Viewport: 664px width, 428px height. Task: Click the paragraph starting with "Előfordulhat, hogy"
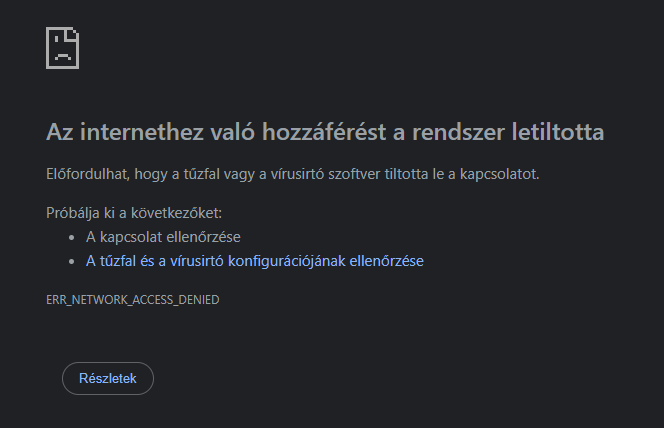coord(293,174)
